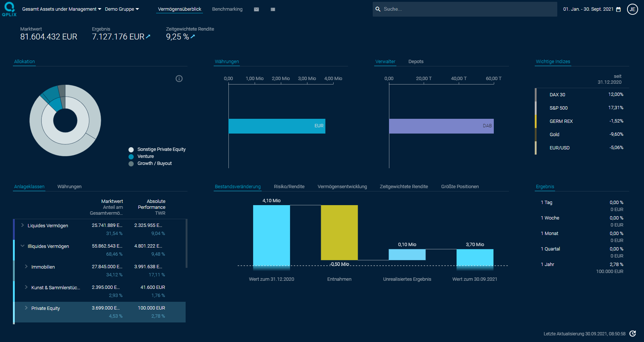Expand the Private Equity row
This screenshot has height=342, width=644.
(x=26, y=308)
